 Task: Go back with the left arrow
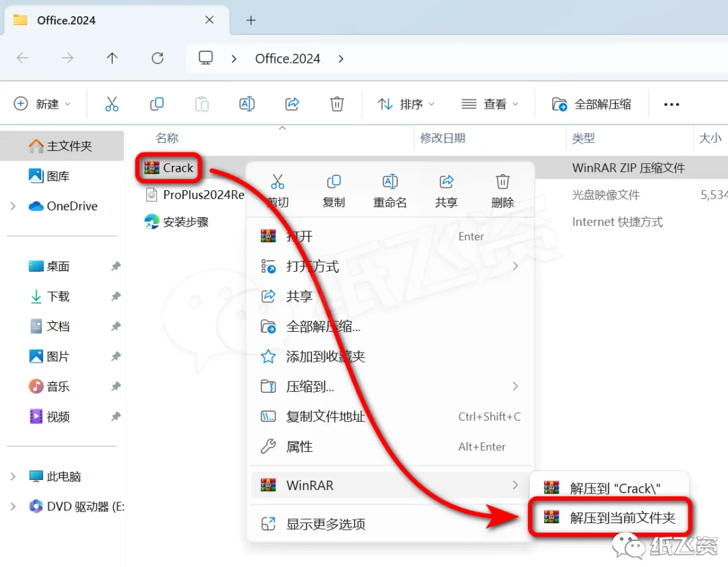pos(22,58)
